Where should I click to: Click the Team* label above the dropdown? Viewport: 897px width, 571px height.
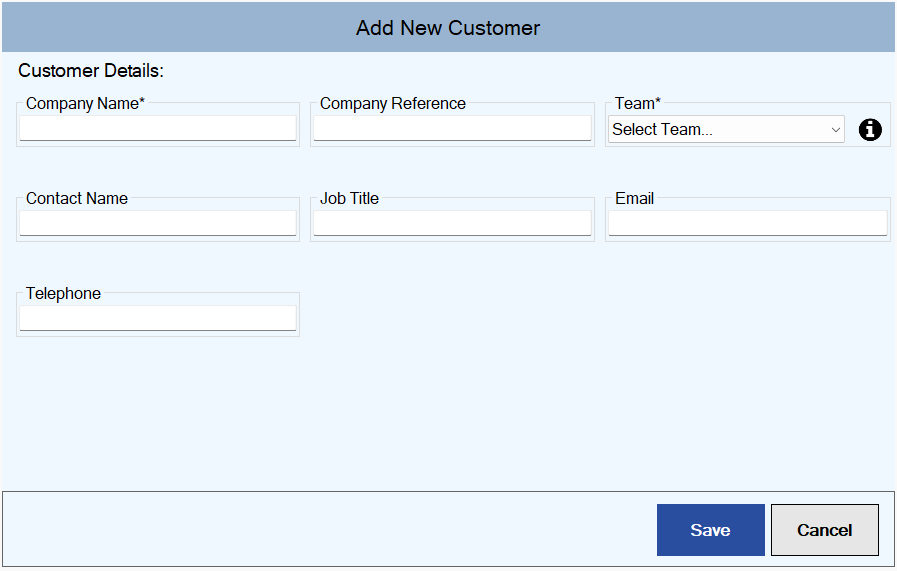[x=637, y=104]
